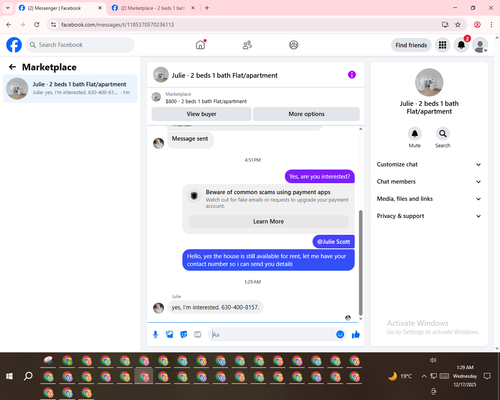Close the Marketplace browser tab

pos(193,8)
